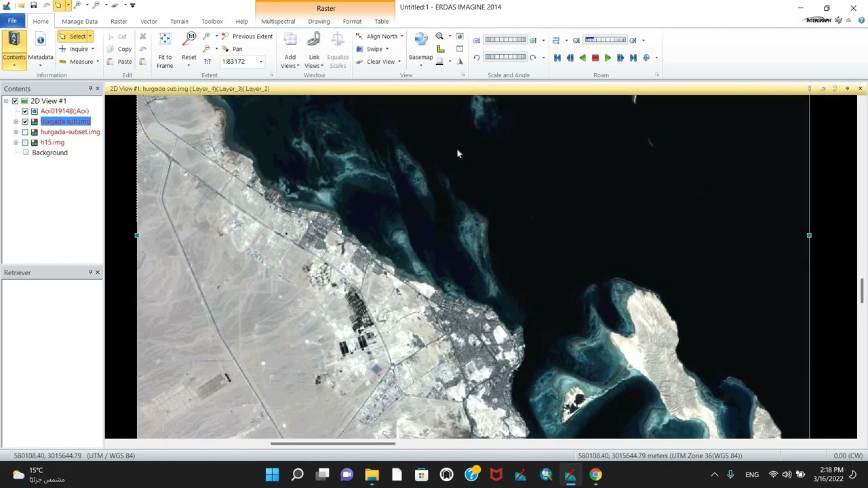The width and height of the screenshot is (868, 488).
Task: Click the zoom out magnifier icon
Action: pos(207,49)
